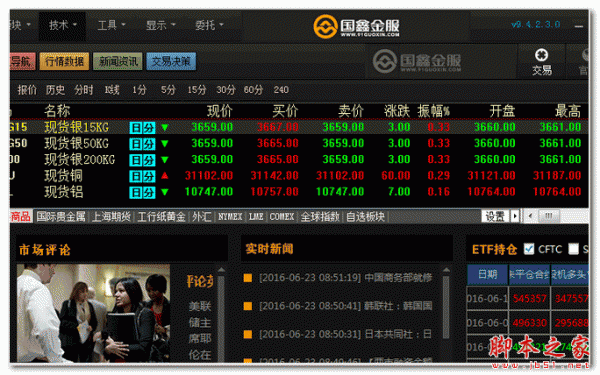Open the LME market tab

point(256,217)
